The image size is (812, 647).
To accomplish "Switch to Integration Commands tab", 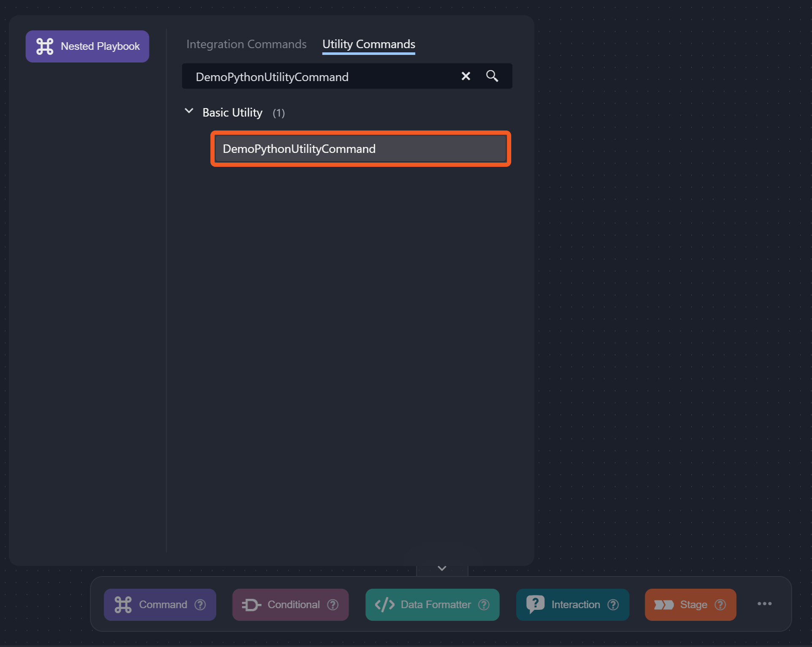I will pos(246,44).
